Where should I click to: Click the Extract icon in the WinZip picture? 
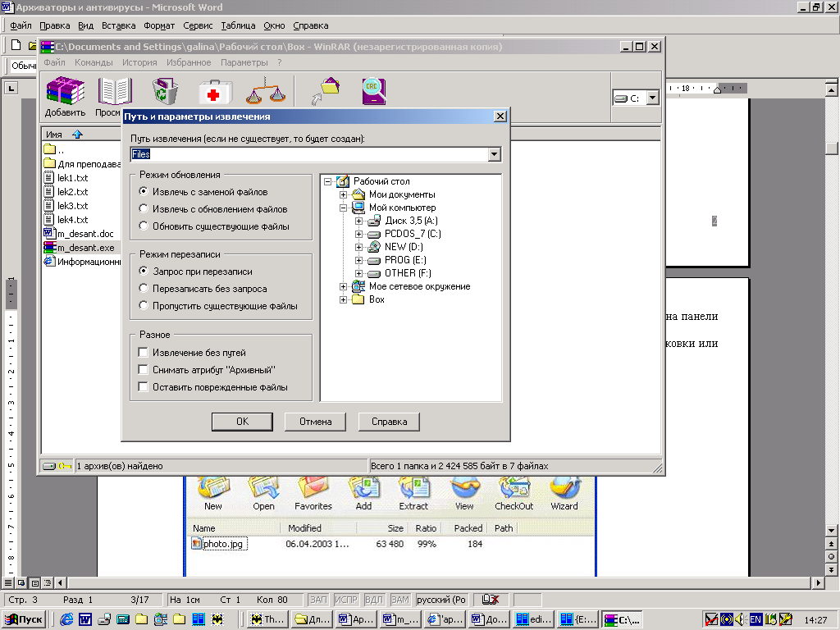click(413, 488)
